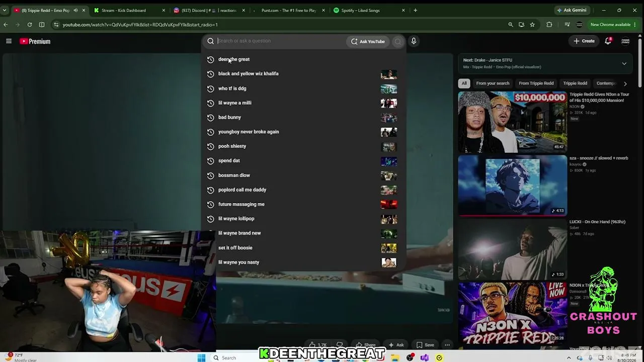The image size is (644, 362).
Task: Close the Kick Dashboard tab
Action: click(164, 10)
